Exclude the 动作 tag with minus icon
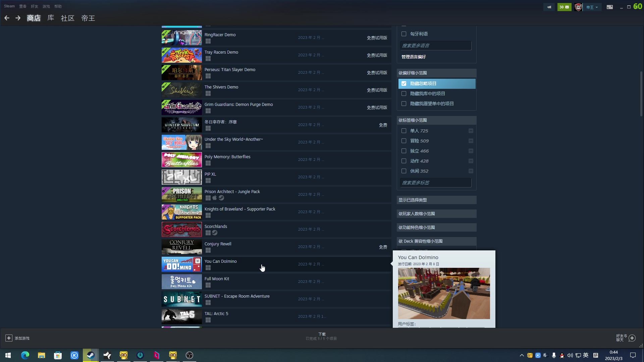Screen dimensions: 644x362 pyautogui.click(x=471, y=161)
